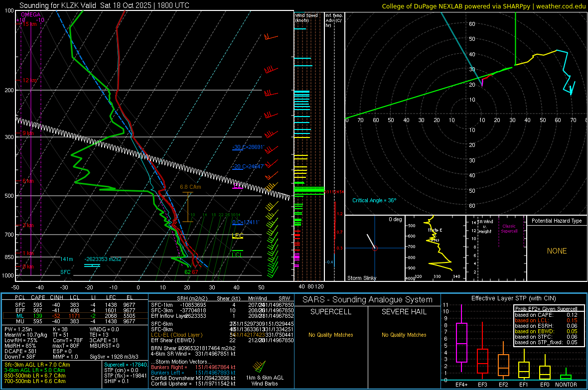
Task: Click the 'Wind Speed (knots)' panel header
Action: pos(306,17)
